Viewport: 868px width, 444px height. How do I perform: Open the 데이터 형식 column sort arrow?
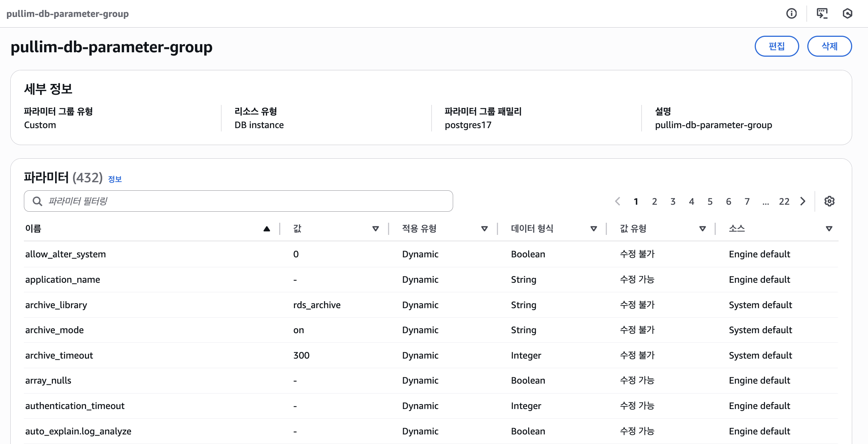point(593,229)
